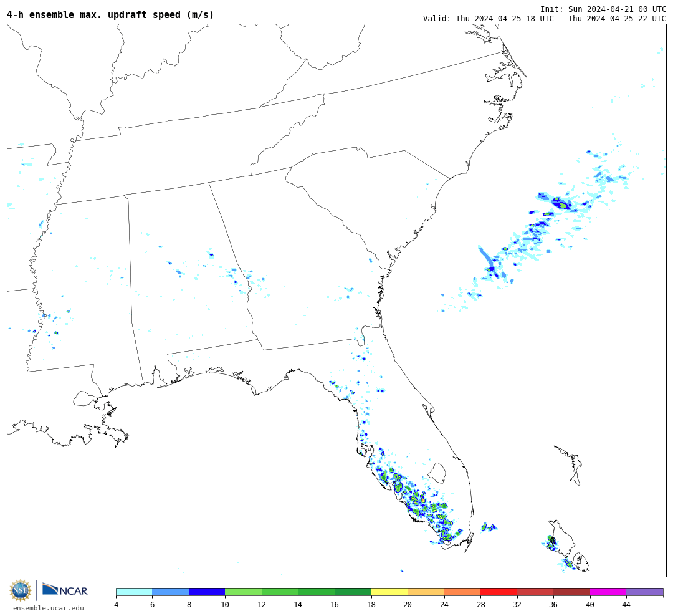Open the ensemble.ucar.edu link text

[x=49, y=608]
